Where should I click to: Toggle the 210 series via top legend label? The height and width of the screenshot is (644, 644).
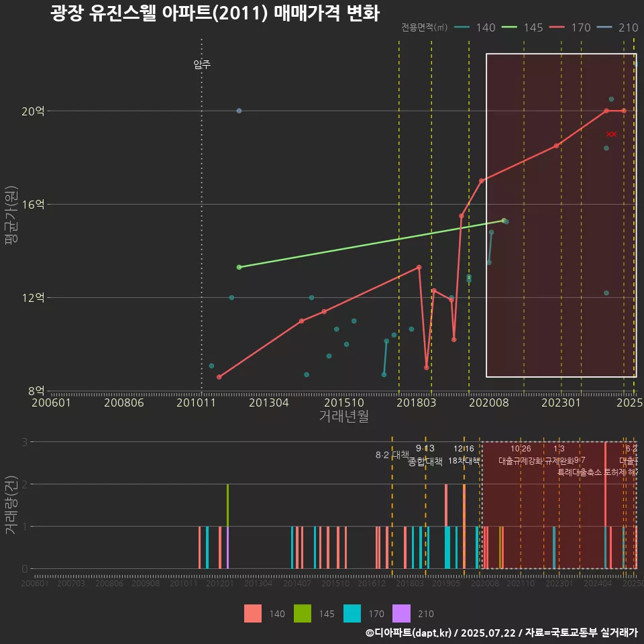(628, 28)
